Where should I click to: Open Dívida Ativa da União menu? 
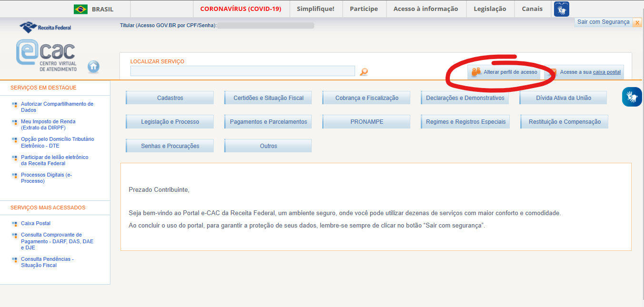564,98
